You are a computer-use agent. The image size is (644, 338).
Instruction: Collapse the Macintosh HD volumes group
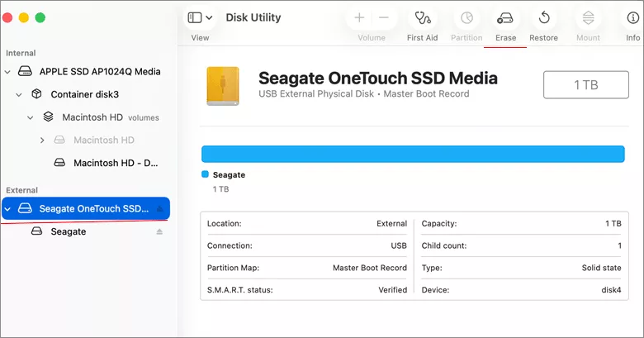click(x=31, y=118)
